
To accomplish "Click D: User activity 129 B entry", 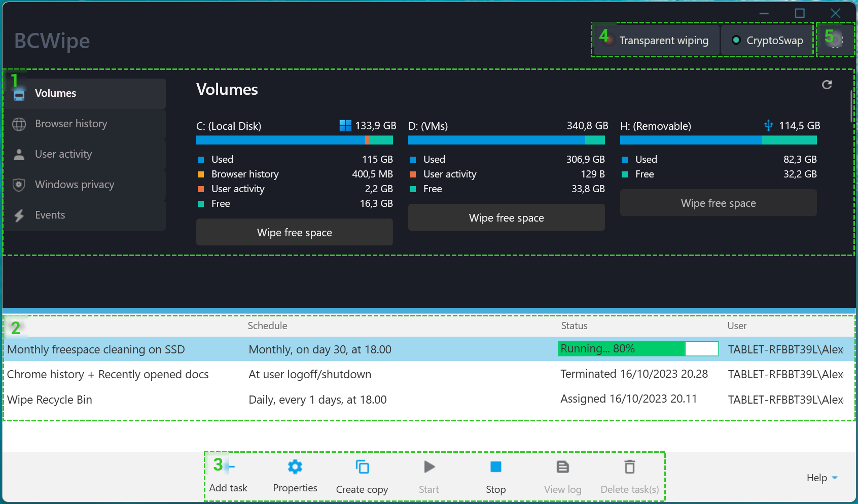I will (507, 174).
